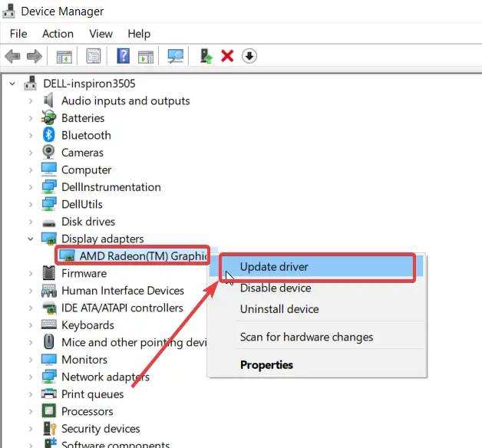Viewport: 482px width, 448px height.
Task: Click the down-arrow disable device icon
Action: tap(249, 56)
